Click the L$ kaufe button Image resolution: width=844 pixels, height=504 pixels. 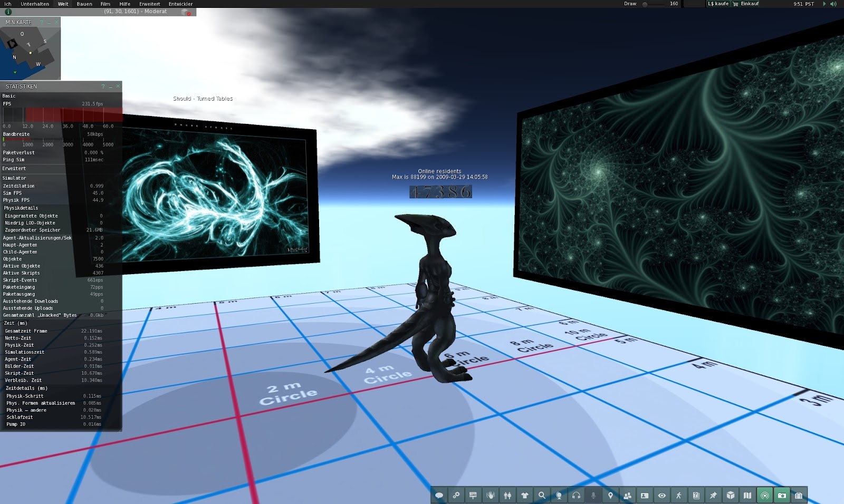click(x=717, y=4)
